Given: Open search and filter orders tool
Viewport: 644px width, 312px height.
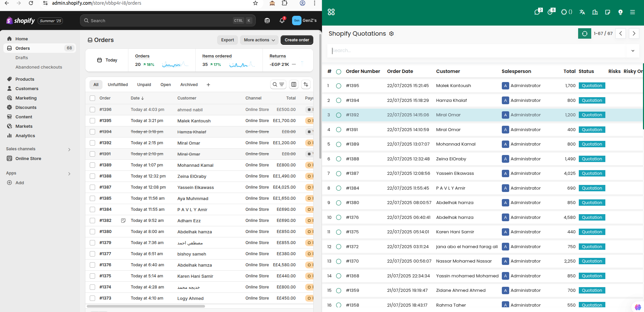Looking at the screenshot, I should tap(278, 85).
